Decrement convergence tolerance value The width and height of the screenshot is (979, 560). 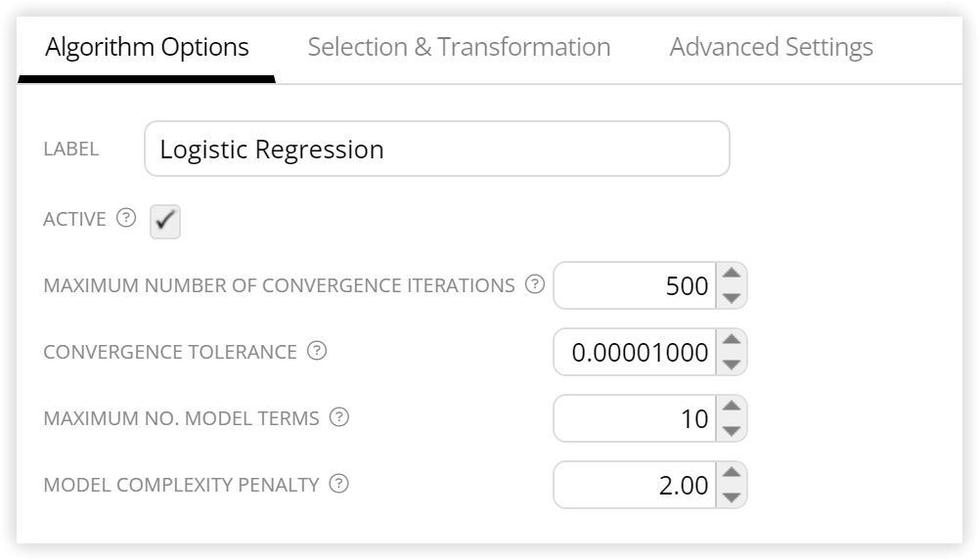click(732, 365)
